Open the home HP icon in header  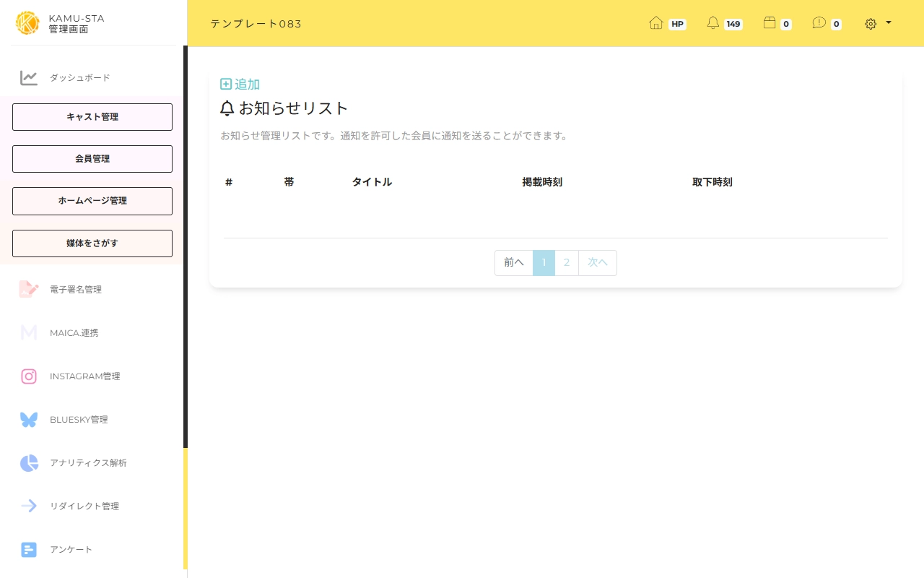point(656,23)
